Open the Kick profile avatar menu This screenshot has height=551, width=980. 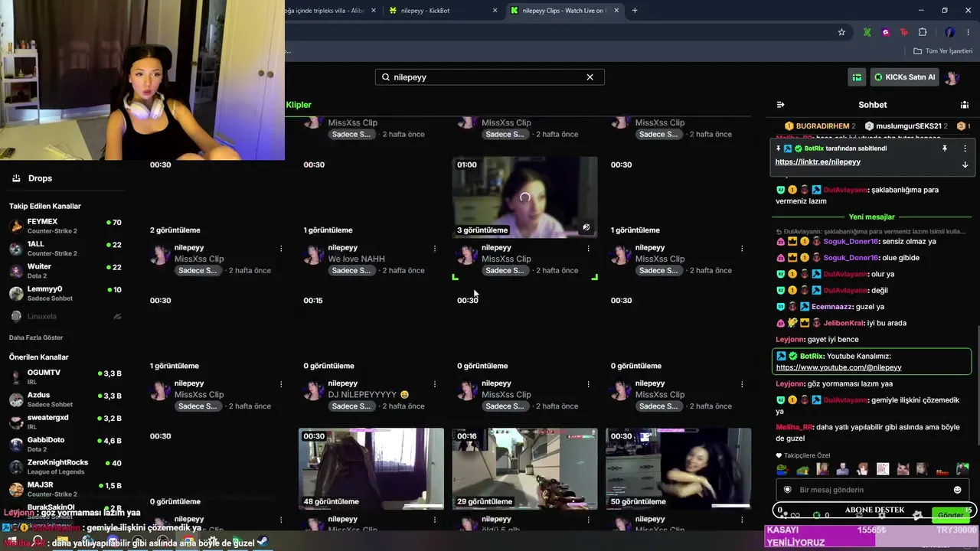click(952, 77)
